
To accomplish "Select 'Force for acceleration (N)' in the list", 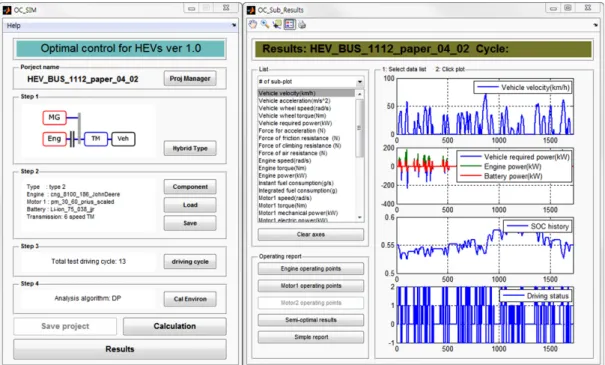I will pyautogui.click(x=306, y=130).
